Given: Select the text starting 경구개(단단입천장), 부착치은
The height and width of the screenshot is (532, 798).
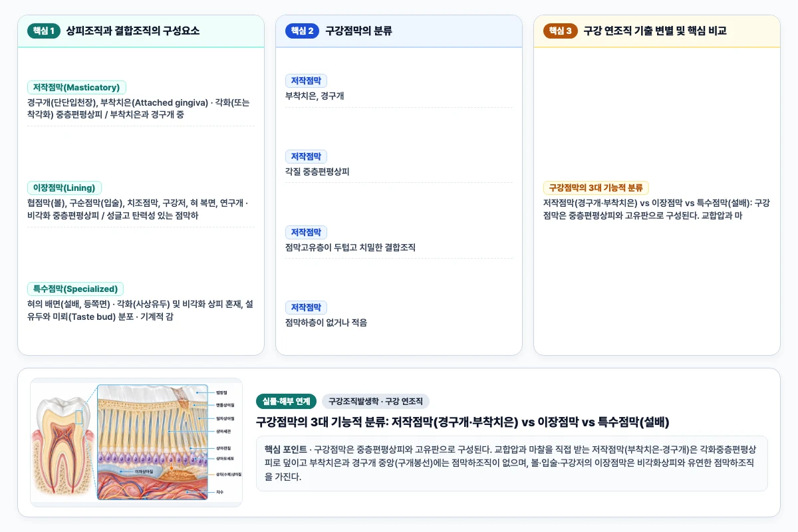Looking at the screenshot, I should [140, 108].
